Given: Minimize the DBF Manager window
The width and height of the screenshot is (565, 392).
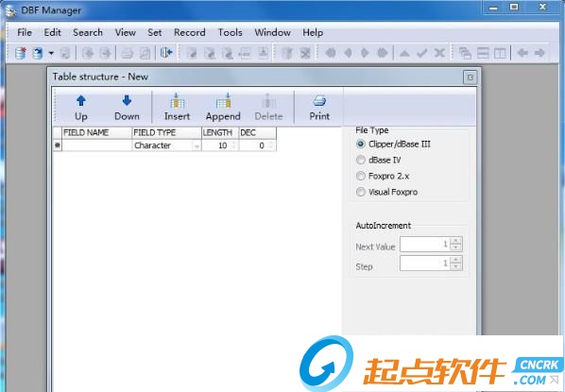Looking at the screenshot, I should 494,7.
